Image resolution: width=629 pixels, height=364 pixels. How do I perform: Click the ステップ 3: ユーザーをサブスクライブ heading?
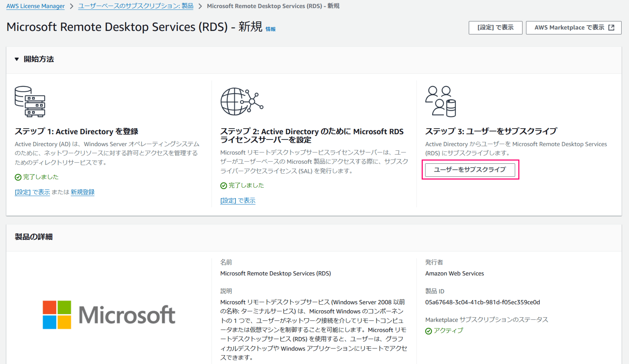(x=491, y=131)
